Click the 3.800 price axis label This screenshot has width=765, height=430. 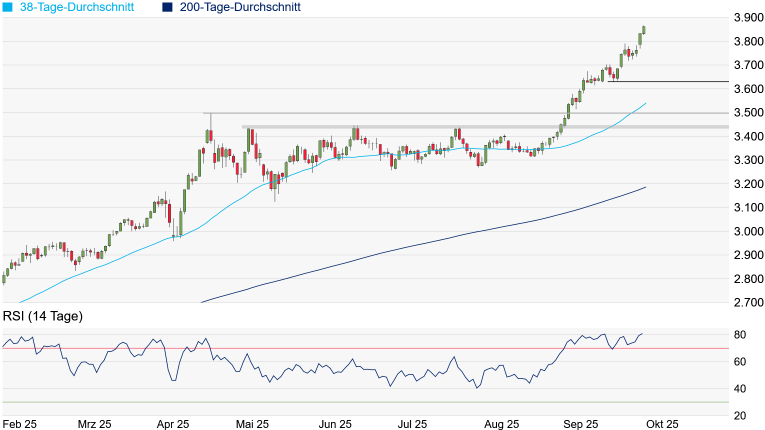[x=748, y=41]
